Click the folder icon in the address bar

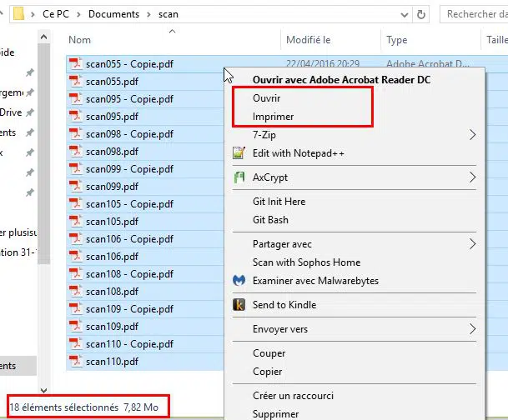coord(18,14)
